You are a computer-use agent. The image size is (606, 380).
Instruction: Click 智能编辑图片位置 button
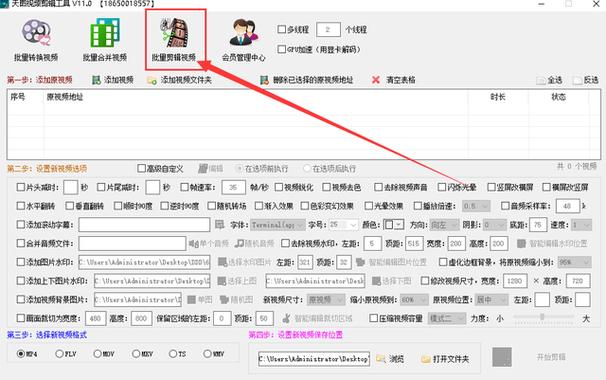[x=391, y=262]
